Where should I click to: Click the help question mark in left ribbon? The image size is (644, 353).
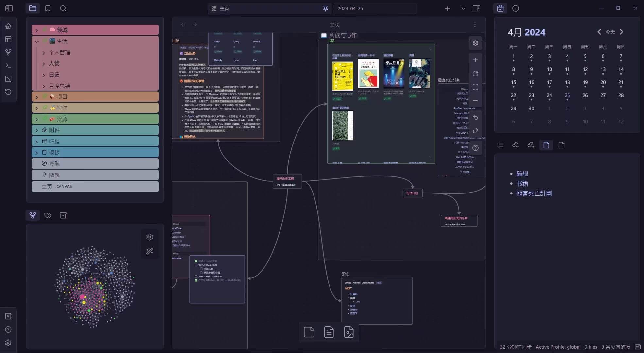coord(8,329)
